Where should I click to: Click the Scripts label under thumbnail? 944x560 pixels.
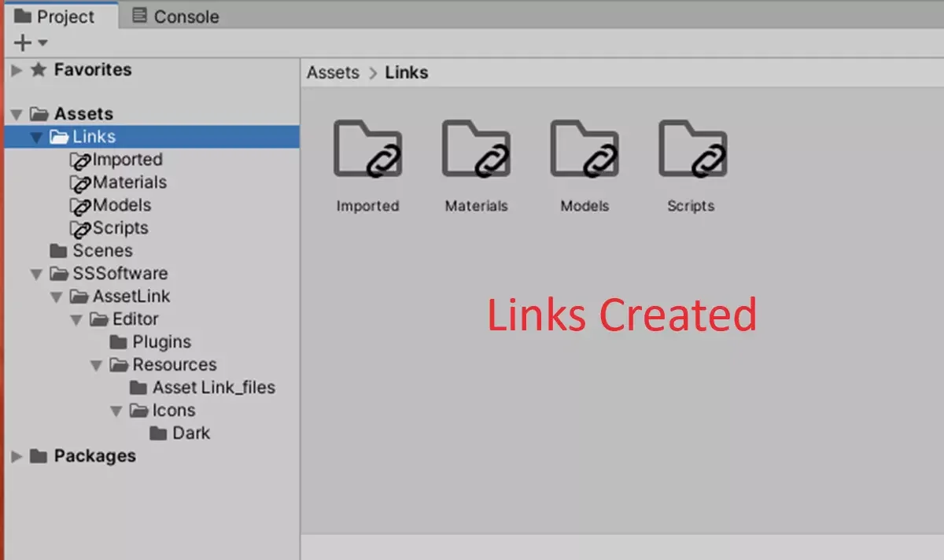tap(691, 206)
